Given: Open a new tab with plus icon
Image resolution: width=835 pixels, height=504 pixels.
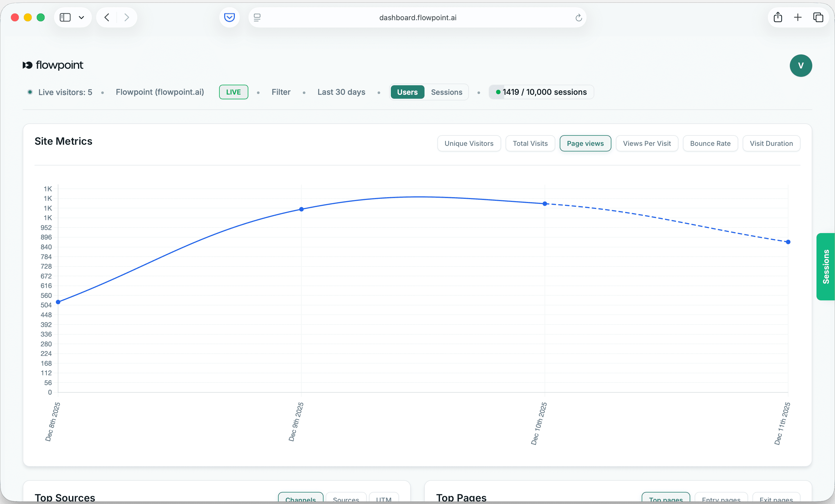Looking at the screenshot, I should [798, 17].
